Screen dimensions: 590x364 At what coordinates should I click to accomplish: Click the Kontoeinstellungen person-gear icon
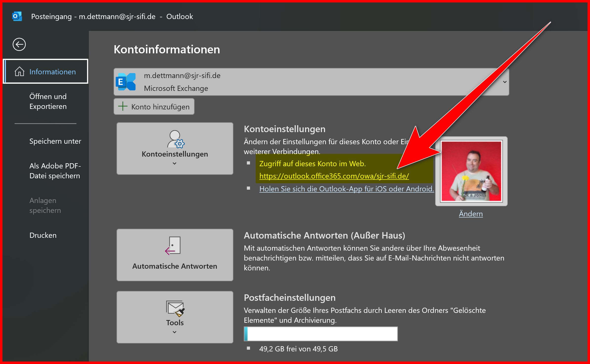click(x=176, y=139)
